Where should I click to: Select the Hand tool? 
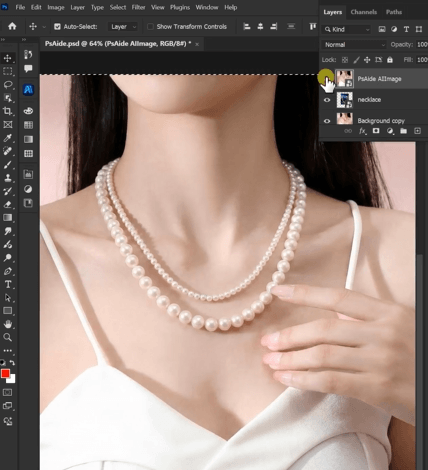[7, 324]
